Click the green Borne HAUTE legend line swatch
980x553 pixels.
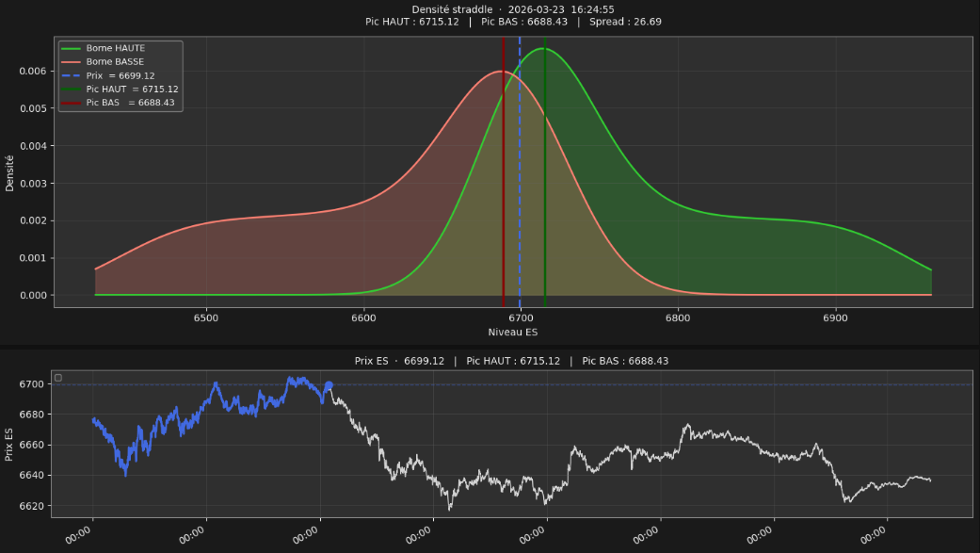tap(72, 48)
